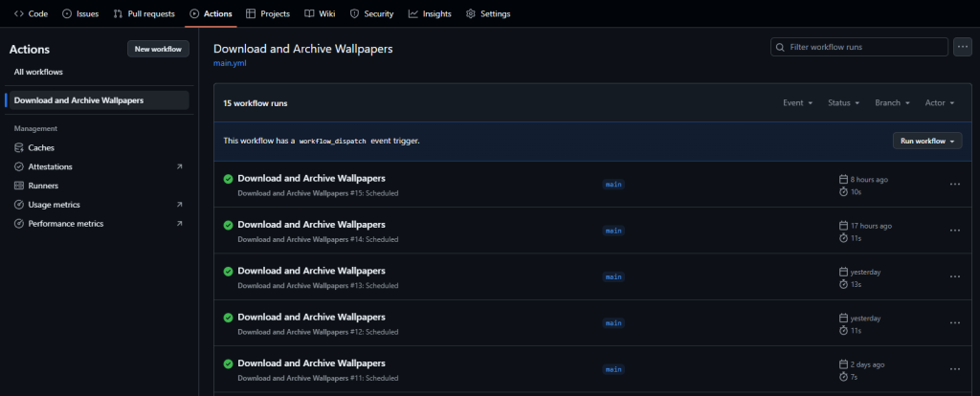Expand the Branch filter dropdown
980x396 pixels.
coord(892,102)
